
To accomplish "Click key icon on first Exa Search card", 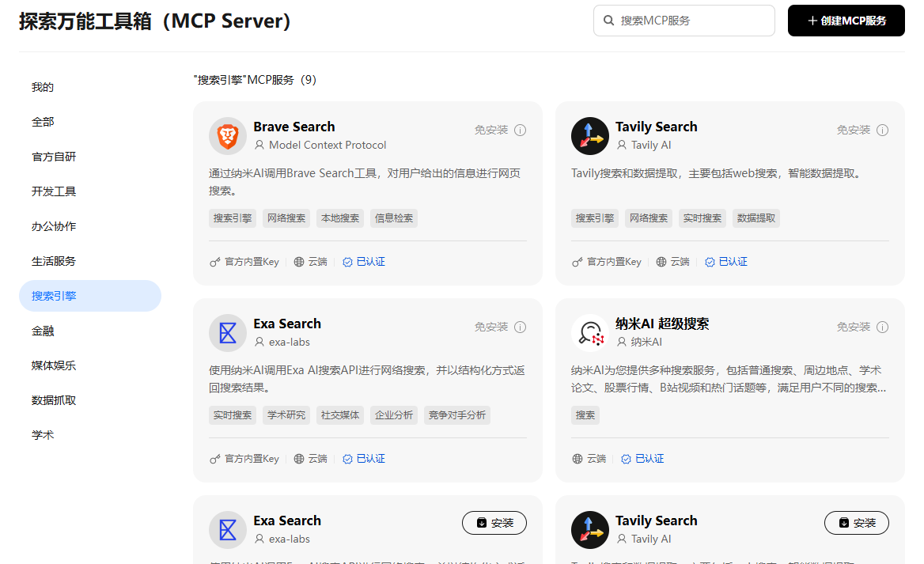I will pos(214,459).
